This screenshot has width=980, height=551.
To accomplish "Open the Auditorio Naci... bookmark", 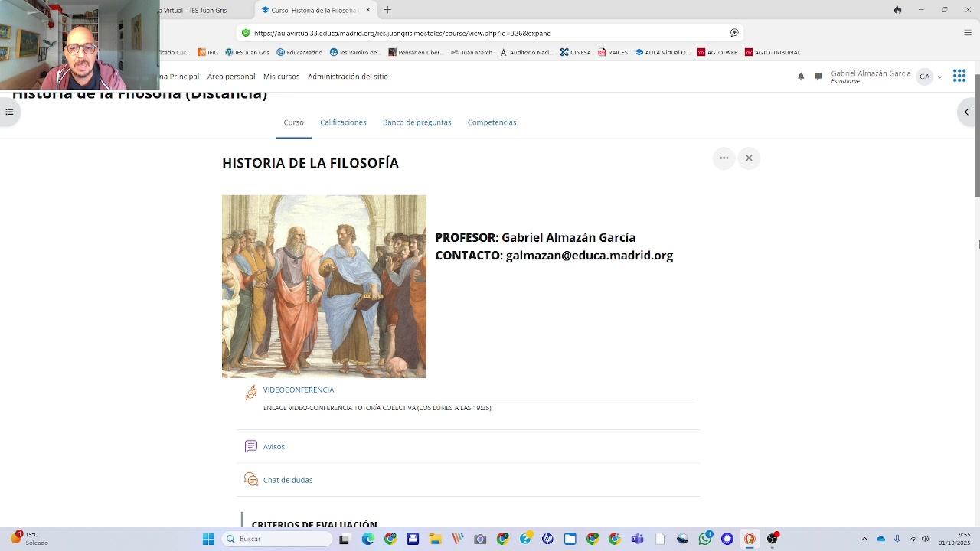I will (x=527, y=52).
